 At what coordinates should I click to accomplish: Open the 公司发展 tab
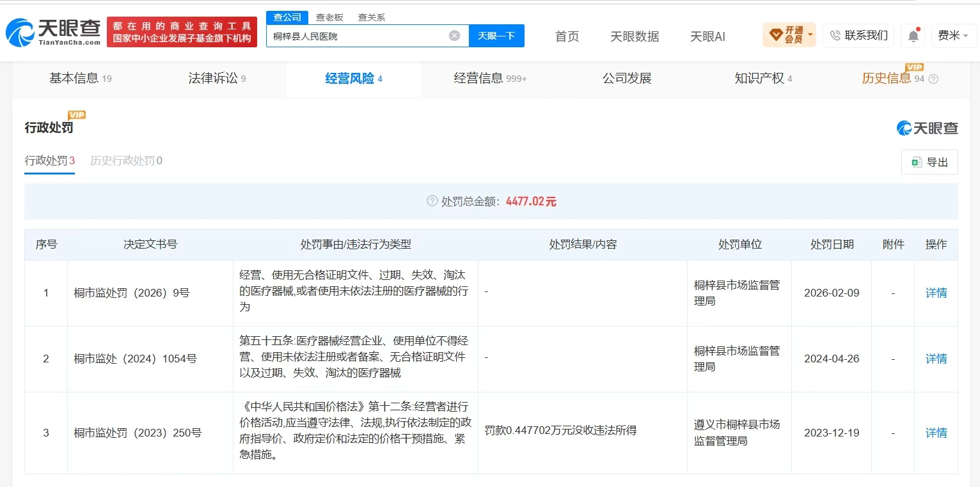tap(627, 79)
